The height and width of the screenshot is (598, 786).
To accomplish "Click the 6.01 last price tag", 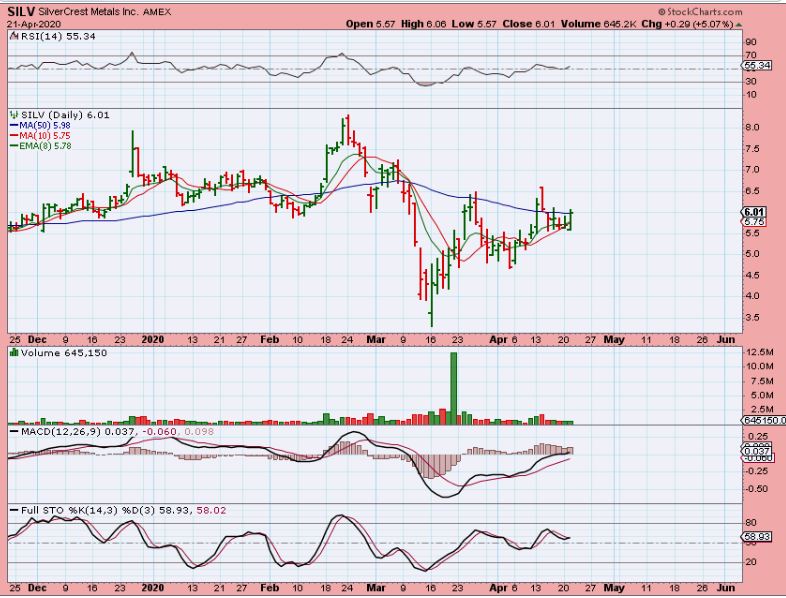I will pos(755,212).
